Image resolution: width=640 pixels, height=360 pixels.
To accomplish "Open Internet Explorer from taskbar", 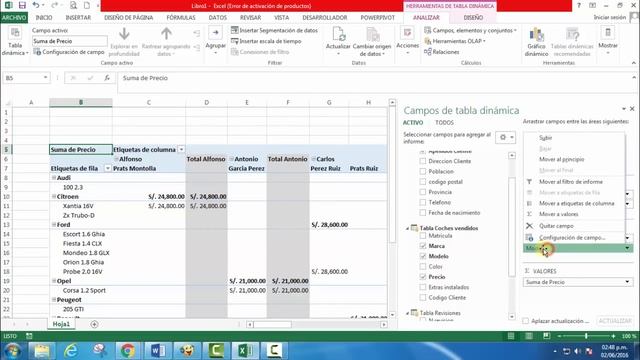I will click(x=71, y=351).
